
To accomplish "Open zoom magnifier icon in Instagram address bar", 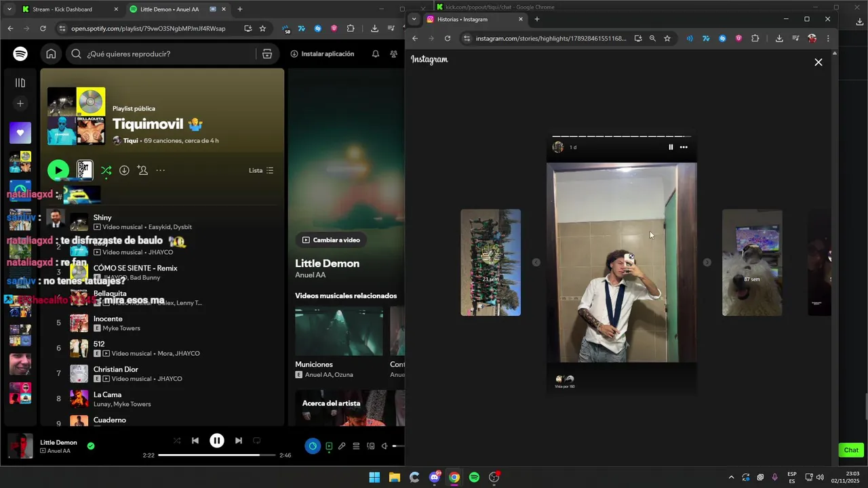I will click(652, 39).
